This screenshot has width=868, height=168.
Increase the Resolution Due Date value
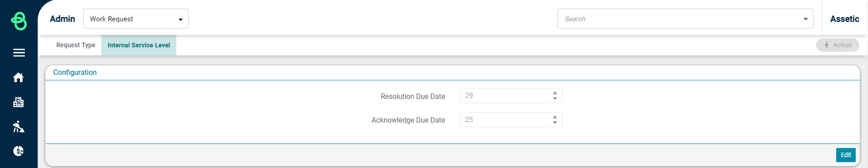pos(555,93)
